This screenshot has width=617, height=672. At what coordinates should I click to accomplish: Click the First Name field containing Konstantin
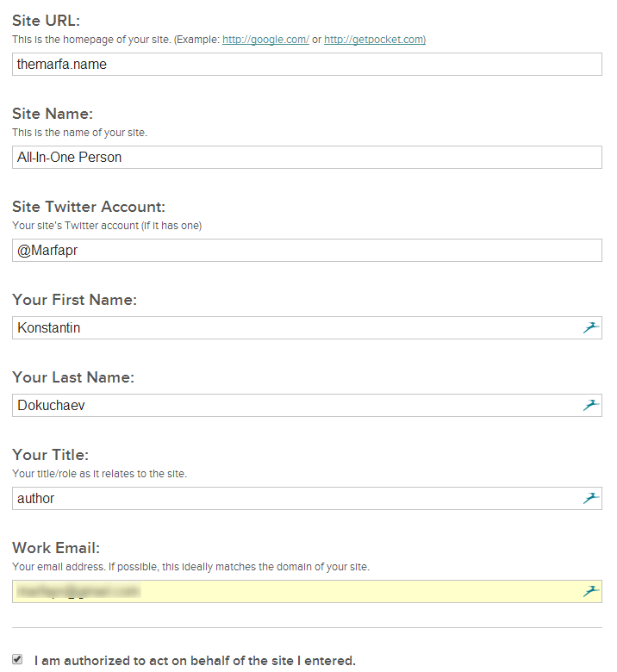coord(307,328)
